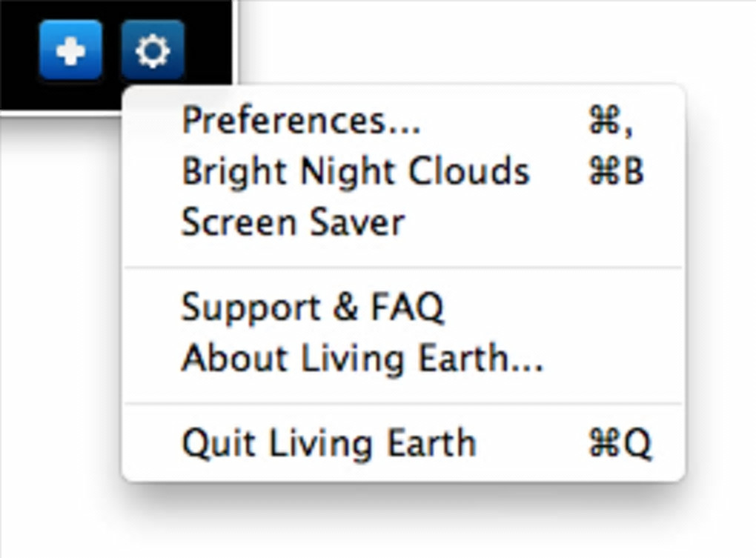
Task: Show the About Living Earth dialog
Action: [x=362, y=358]
